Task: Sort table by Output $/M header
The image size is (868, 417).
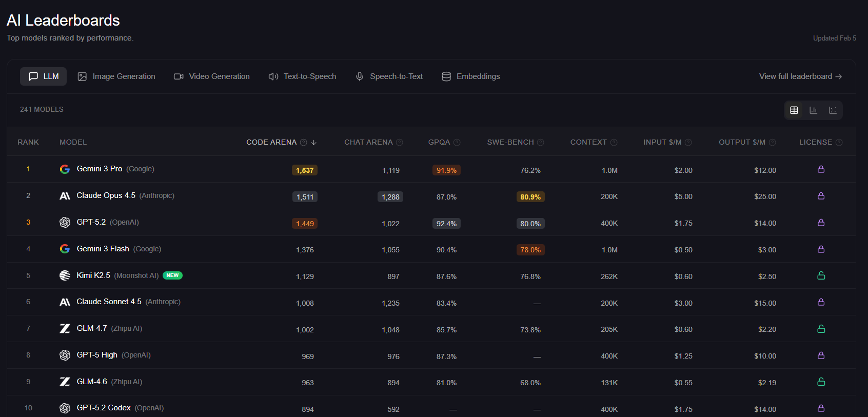Action: (x=742, y=142)
